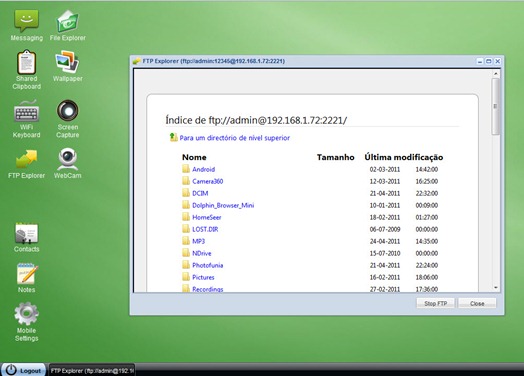The image size is (524, 376).
Task: Open the Photofunia folder link
Action: (208, 265)
